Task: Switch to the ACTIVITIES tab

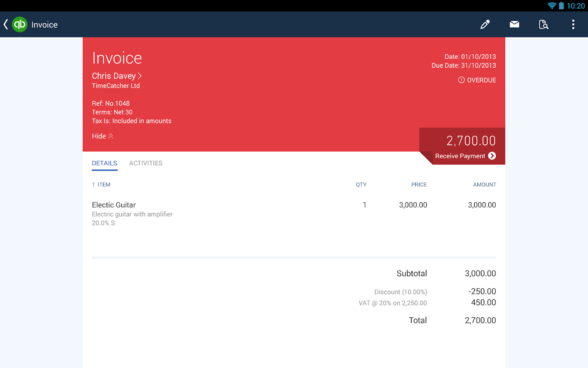Action: tap(145, 163)
